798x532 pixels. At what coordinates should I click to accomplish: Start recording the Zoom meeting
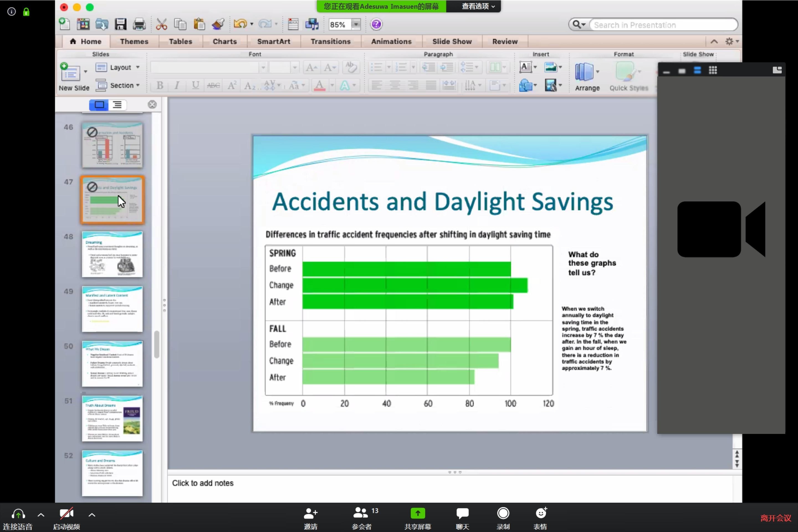[x=503, y=518]
